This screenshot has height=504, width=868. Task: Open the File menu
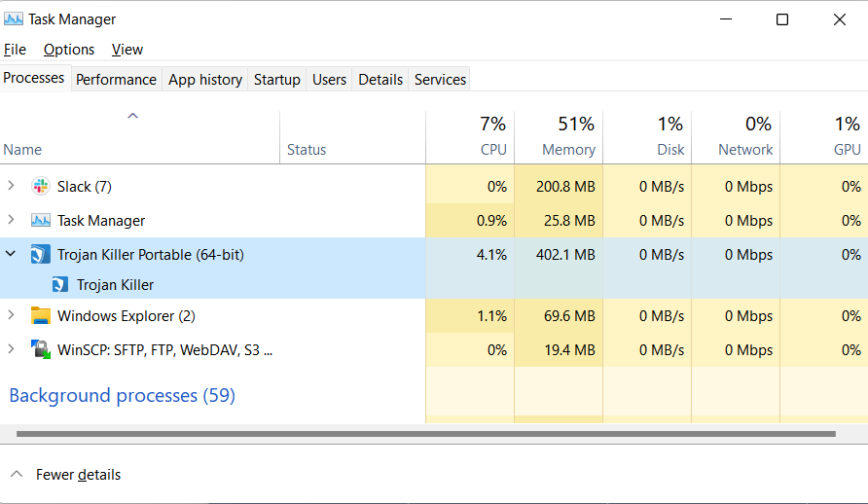pyautogui.click(x=15, y=50)
